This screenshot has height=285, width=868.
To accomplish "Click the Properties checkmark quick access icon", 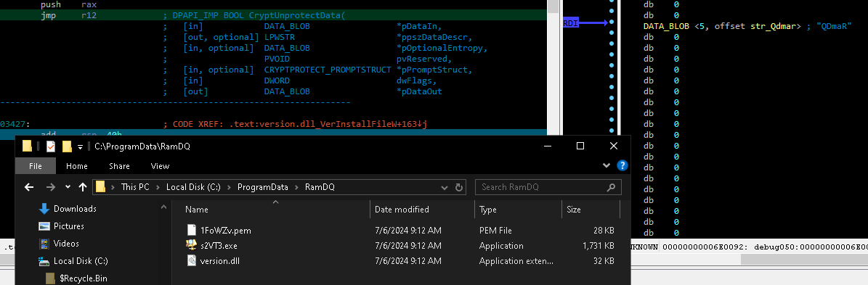I will pyautogui.click(x=50, y=146).
